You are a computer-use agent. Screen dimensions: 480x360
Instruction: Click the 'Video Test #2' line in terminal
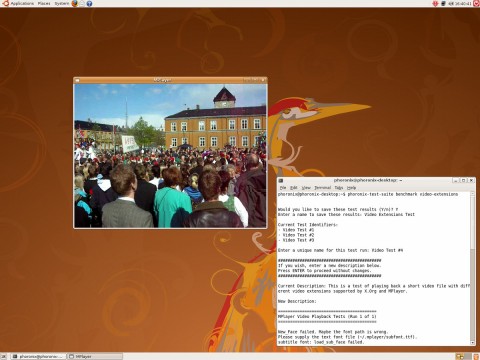point(296,235)
